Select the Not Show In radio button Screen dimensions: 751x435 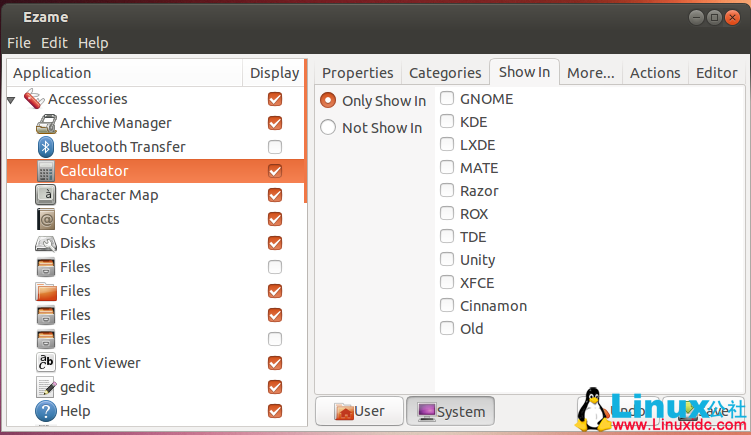click(328, 128)
